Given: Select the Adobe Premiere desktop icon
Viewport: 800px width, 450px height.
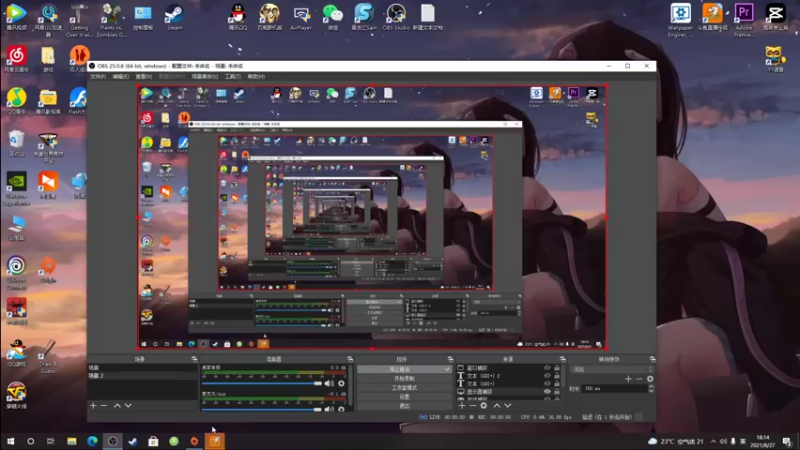Looking at the screenshot, I should click(744, 20).
